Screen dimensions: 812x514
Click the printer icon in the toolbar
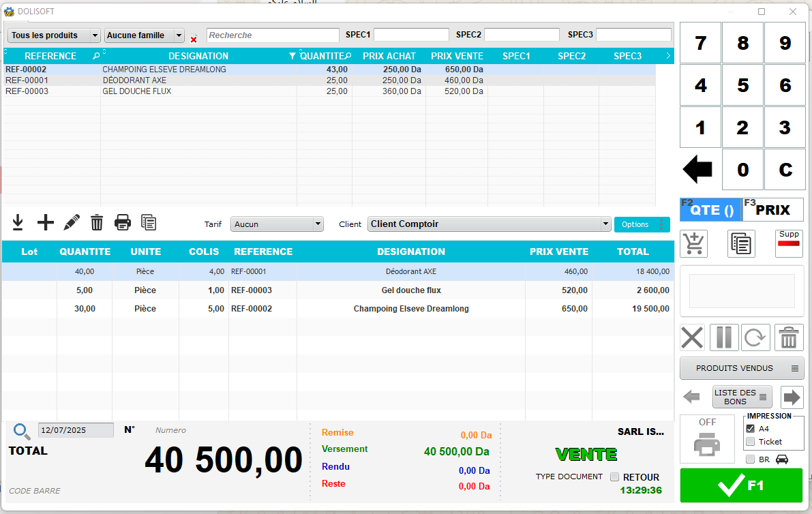(123, 222)
